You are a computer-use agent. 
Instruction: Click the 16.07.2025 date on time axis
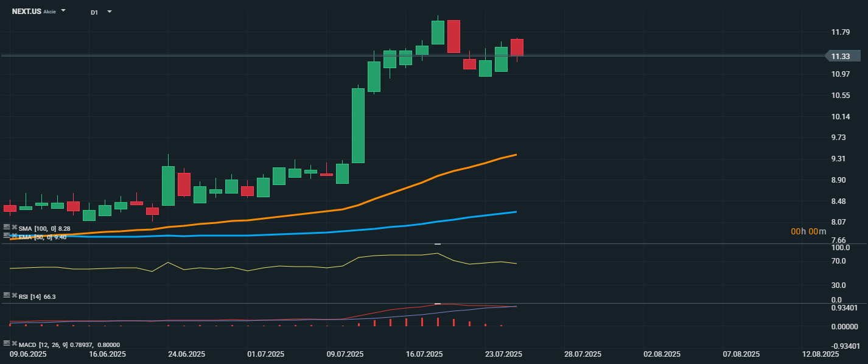tap(424, 354)
